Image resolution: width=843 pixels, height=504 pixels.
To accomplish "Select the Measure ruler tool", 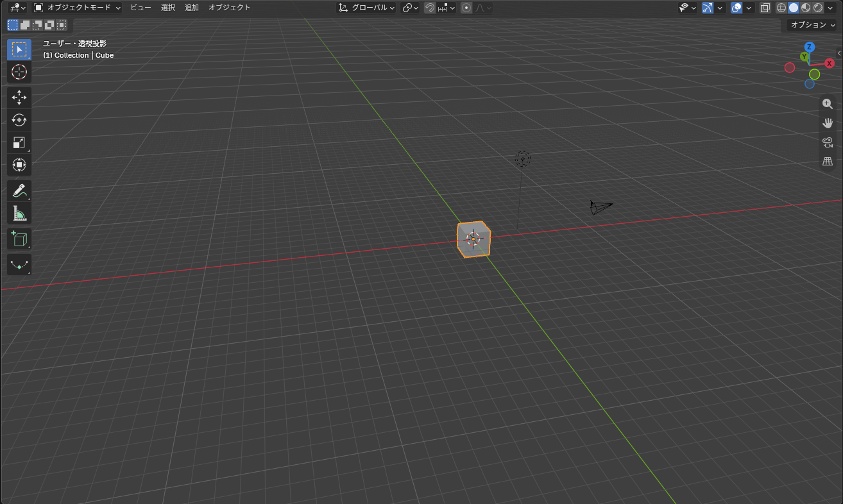I will [19, 213].
